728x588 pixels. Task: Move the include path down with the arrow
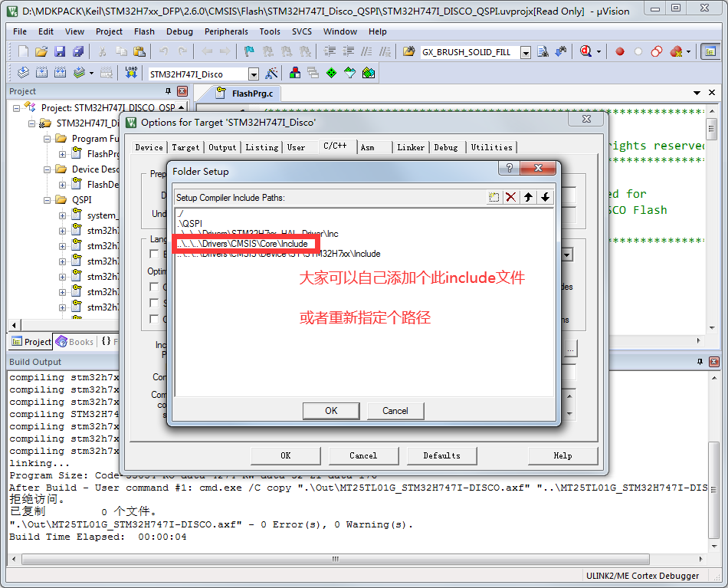point(545,197)
